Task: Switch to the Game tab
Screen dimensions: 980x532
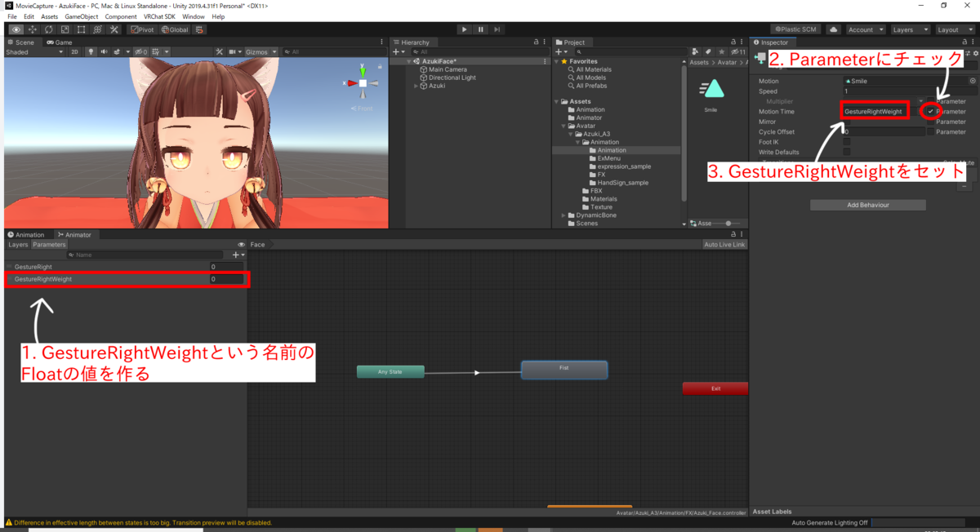Action: (x=60, y=42)
